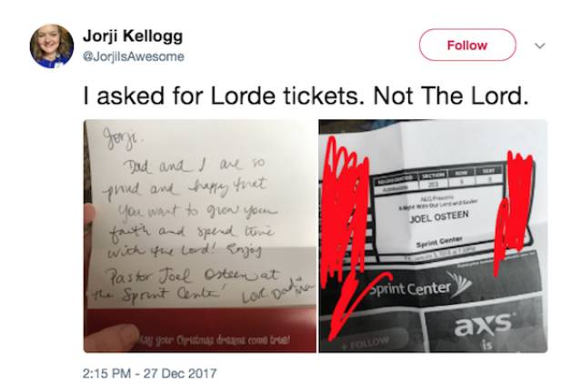Open Jorji Kellogg's profile avatar

52,46
